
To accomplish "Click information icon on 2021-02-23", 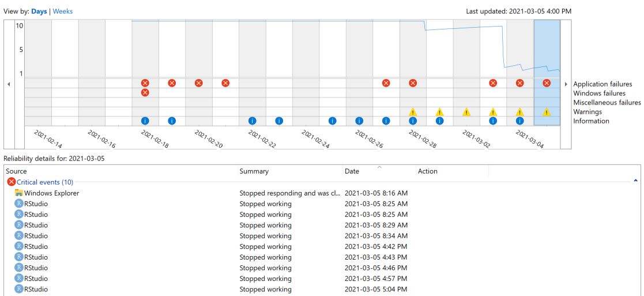I will coord(279,121).
